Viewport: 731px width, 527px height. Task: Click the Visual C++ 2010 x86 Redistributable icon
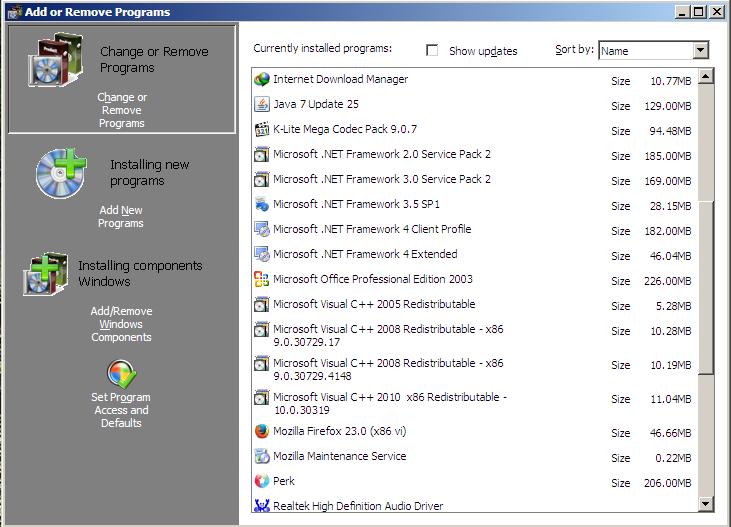tap(262, 397)
